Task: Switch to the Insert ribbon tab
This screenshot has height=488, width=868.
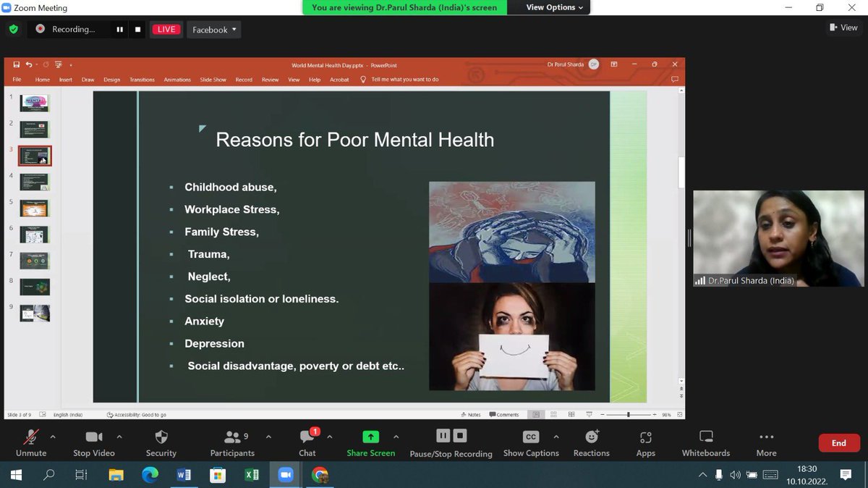Action: tap(66, 80)
